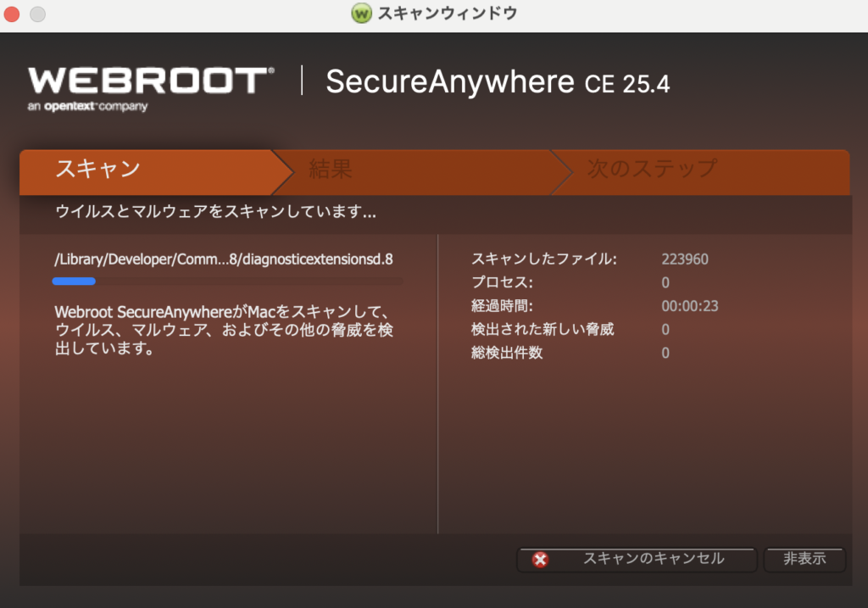The width and height of the screenshot is (868, 608).
Task: Cancel the scan with スキャンのキャンセル
Action: [637, 560]
